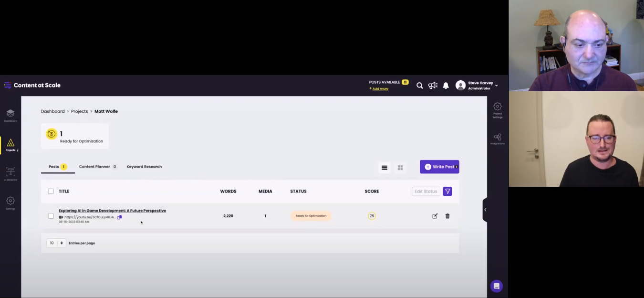The width and height of the screenshot is (644, 298).
Task: Click the Write Post button
Action: pos(439,166)
